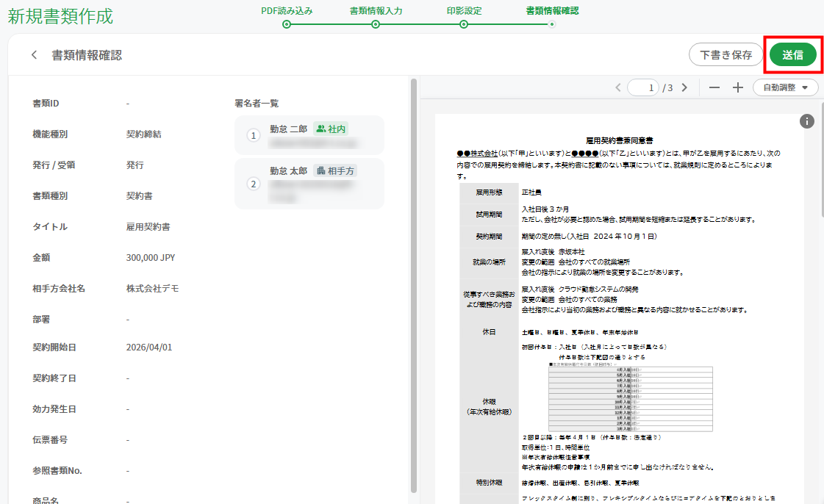
Task: Click the 相手方 badge icon
Action: [x=320, y=170]
